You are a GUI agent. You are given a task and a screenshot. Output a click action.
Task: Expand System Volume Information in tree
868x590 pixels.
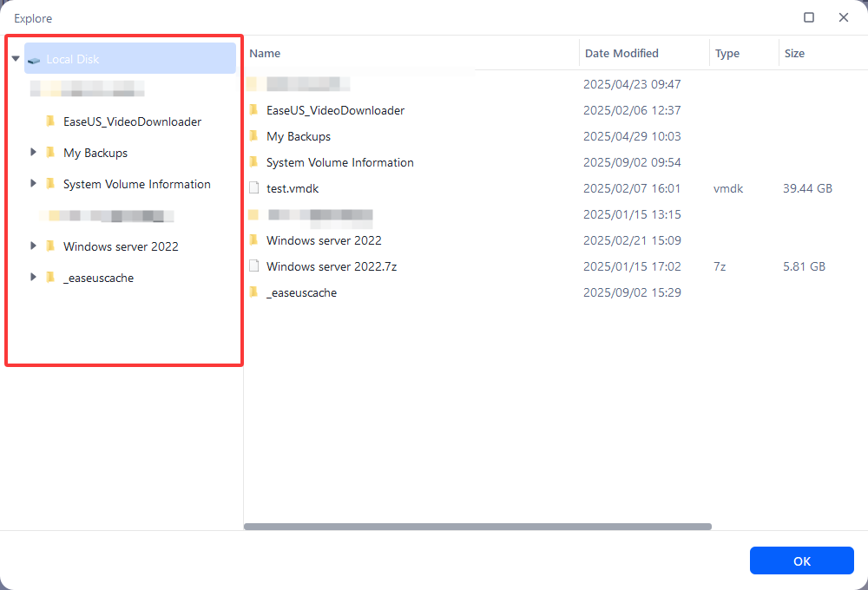(33, 184)
